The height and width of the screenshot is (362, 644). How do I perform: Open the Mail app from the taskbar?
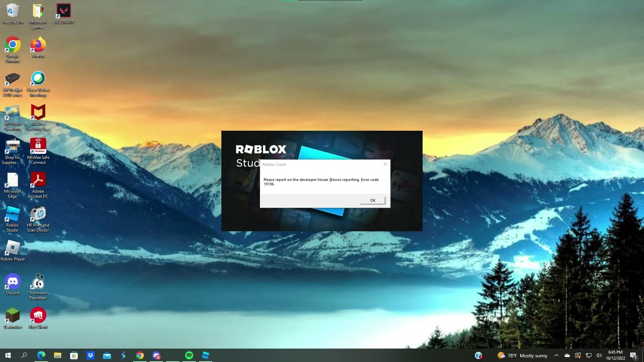coord(107,355)
